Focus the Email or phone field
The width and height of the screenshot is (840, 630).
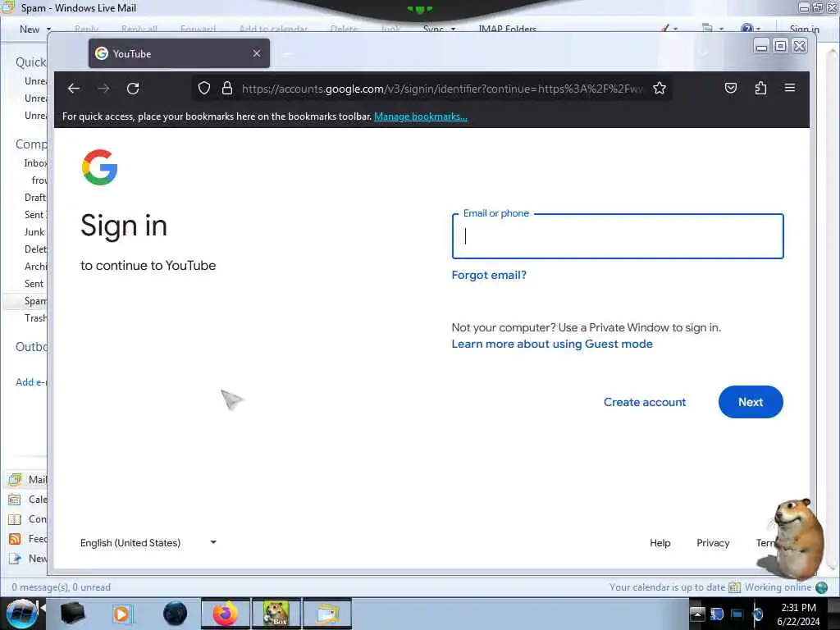coord(618,236)
